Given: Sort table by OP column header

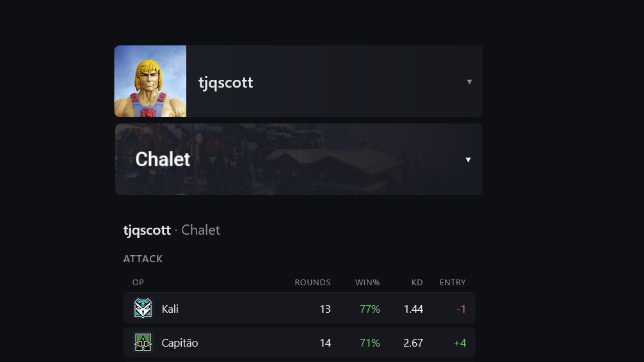Looking at the screenshot, I should pyautogui.click(x=138, y=283).
